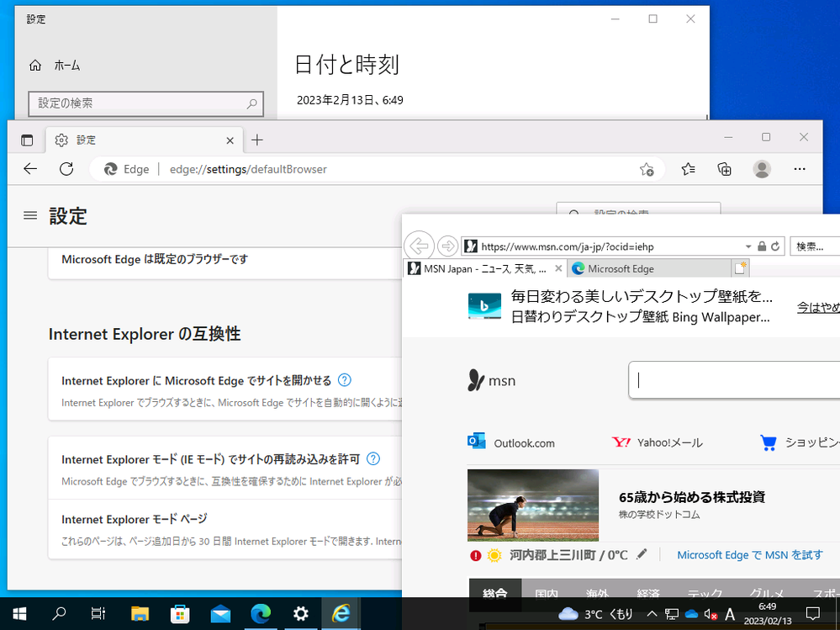Click the Bing Wallpaper promotion banner text
Image resolution: width=840 pixels, height=630 pixels.
pos(642,306)
